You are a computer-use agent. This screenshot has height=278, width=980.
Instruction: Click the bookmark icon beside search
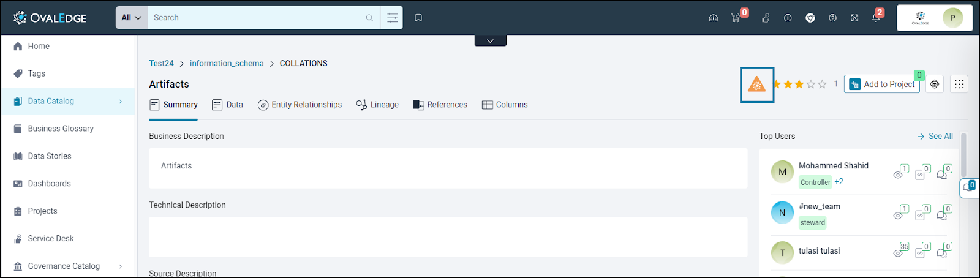click(418, 18)
